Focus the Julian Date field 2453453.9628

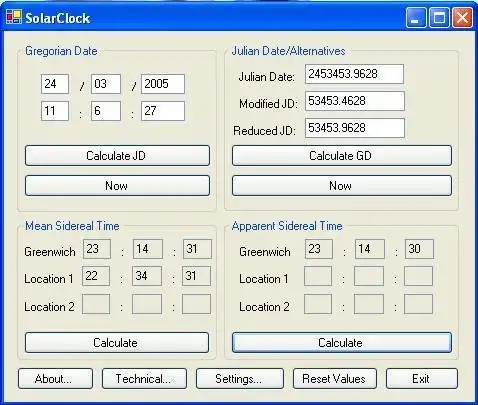354,74
